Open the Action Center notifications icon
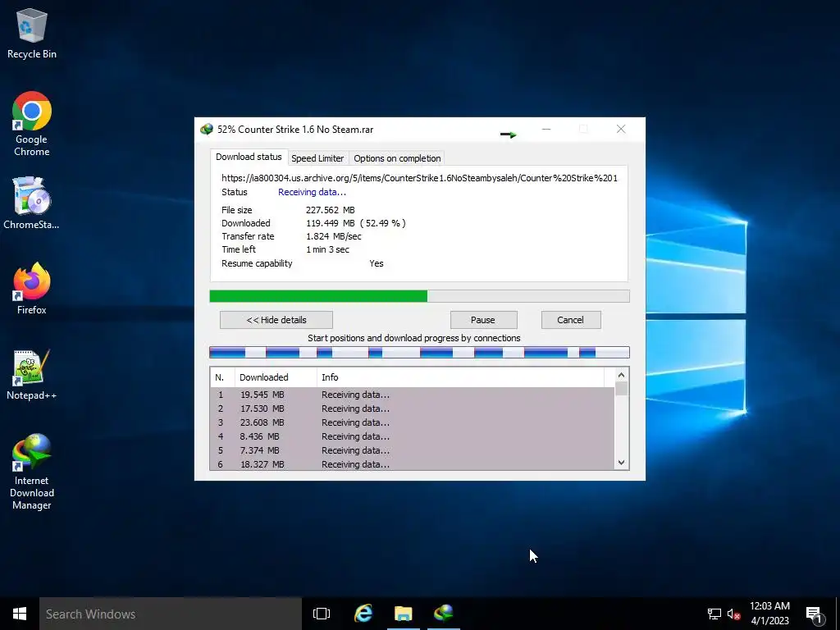840x630 pixels. point(814,614)
